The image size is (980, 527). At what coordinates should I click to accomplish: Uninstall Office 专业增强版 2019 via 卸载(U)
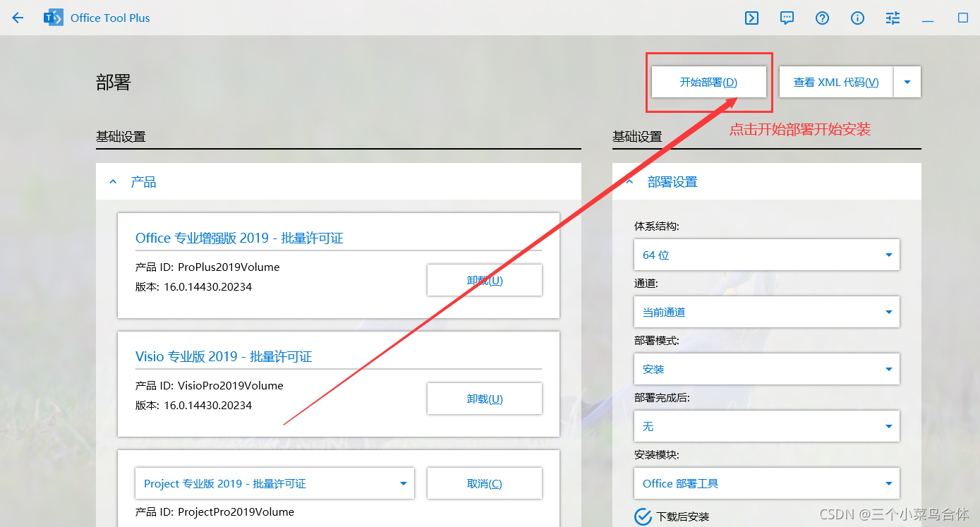click(x=485, y=280)
